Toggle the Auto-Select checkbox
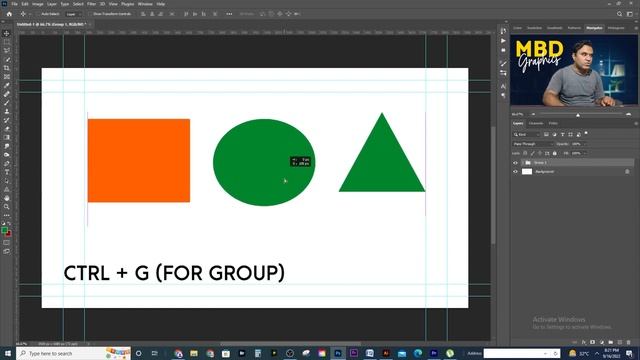 pos(39,14)
